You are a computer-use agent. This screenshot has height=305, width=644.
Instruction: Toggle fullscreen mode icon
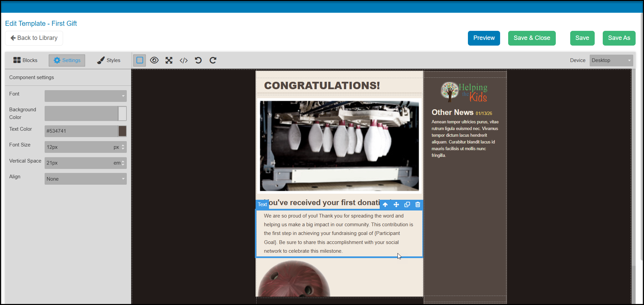pyautogui.click(x=169, y=60)
